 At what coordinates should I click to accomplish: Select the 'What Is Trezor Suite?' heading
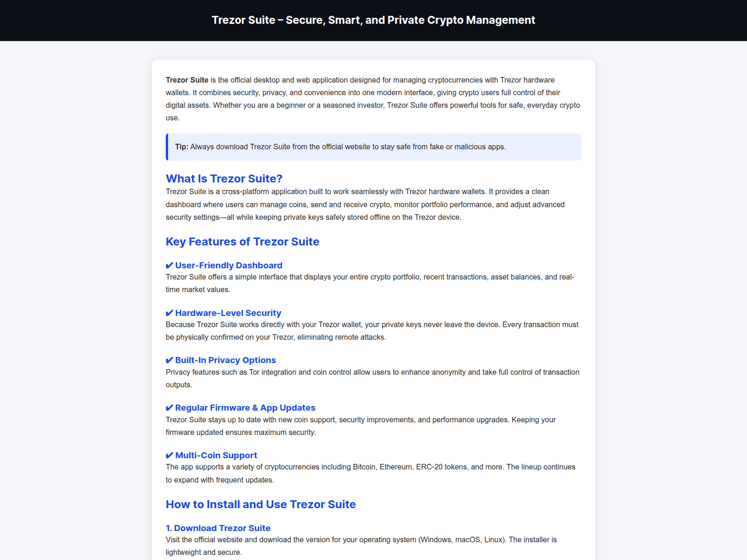pyautogui.click(x=224, y=179)
